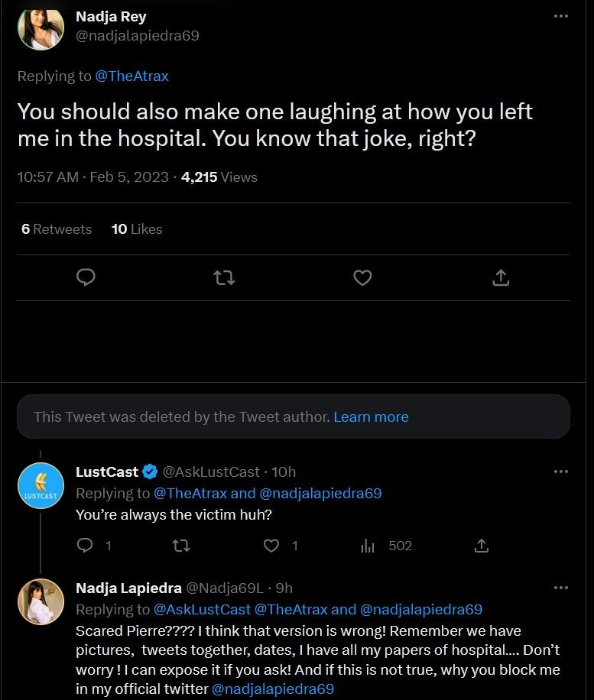The image size is (594, 700).
Task: Open Nadja Lapiedra's profile avatar
Action: (x=41, y=601)
